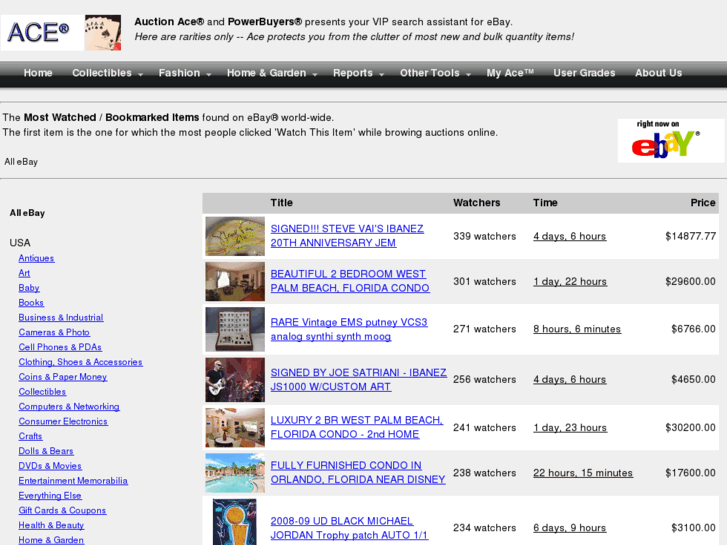
Task: Open Clothing, Shoes & Accessories category
Action: (80, 362)
